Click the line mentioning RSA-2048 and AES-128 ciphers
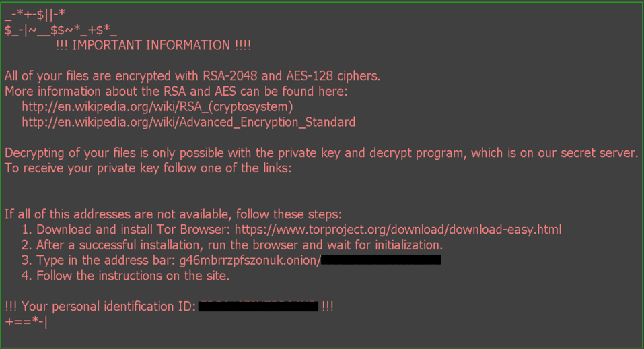The image size is (644, 349). click(192, 75)
